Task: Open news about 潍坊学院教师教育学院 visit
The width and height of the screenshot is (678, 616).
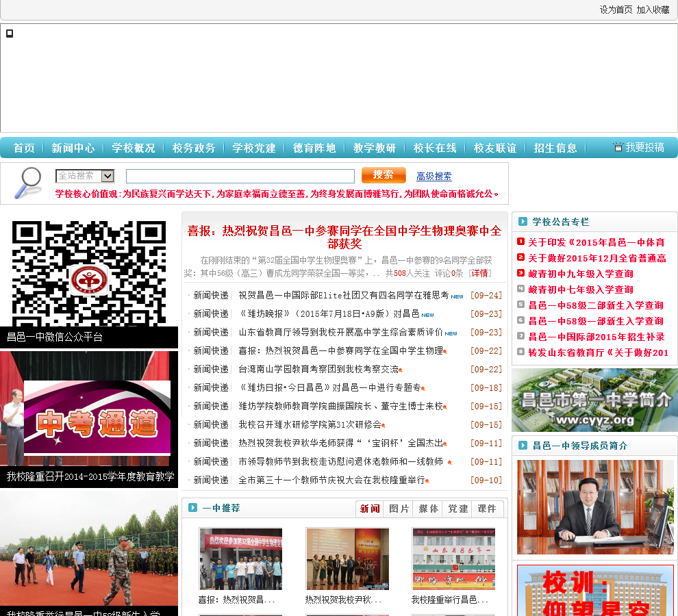Action: pos(341,406)
